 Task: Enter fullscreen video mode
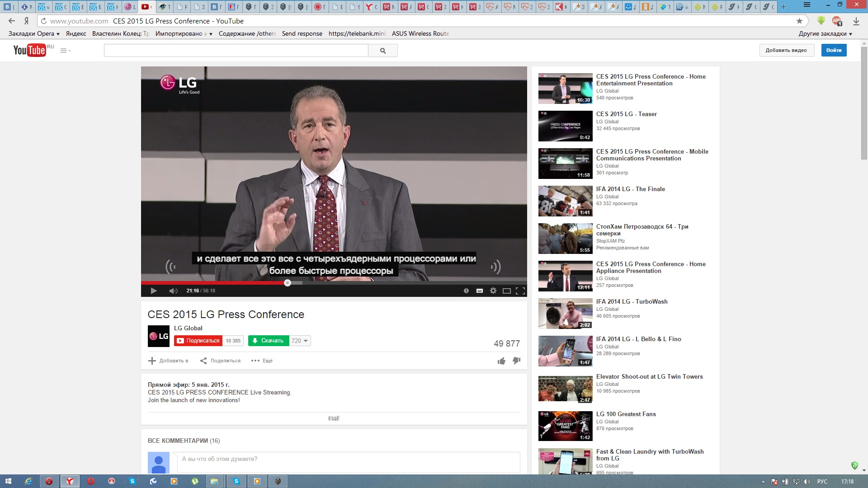click(x=520, y=291)
